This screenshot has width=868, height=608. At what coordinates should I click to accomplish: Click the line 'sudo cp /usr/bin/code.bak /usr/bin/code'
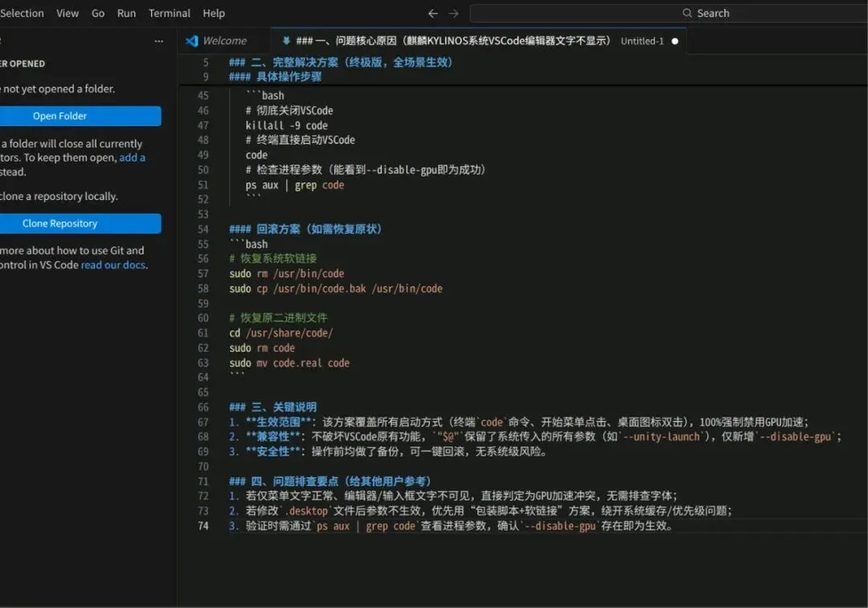click(x=336, y=289)
